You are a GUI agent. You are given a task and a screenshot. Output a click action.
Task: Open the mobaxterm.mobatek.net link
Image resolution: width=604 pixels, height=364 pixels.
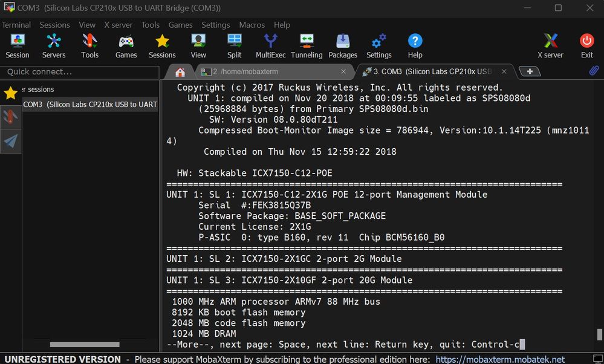(500, 359)
